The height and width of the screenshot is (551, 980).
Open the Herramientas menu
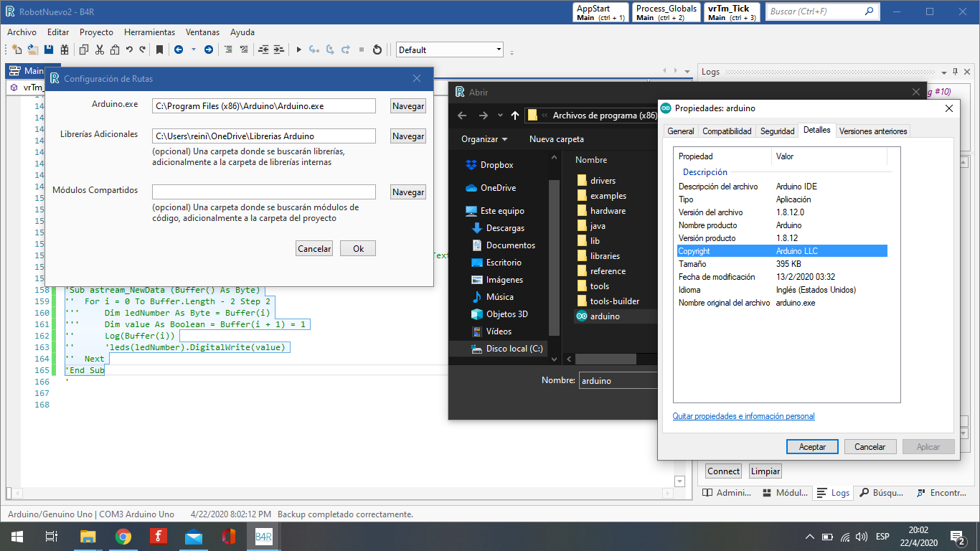(x=149, y=32)
